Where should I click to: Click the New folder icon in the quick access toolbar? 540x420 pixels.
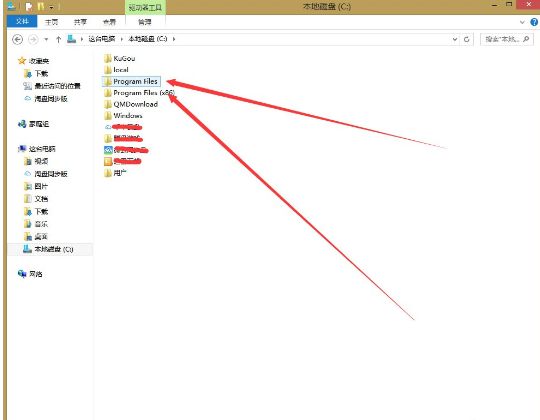tap(41, 7)
